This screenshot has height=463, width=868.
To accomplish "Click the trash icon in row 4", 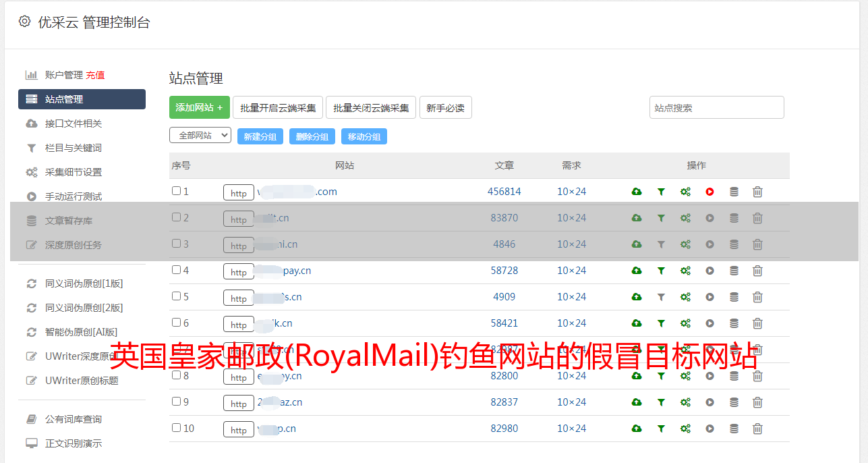I will tap(757, 271).
